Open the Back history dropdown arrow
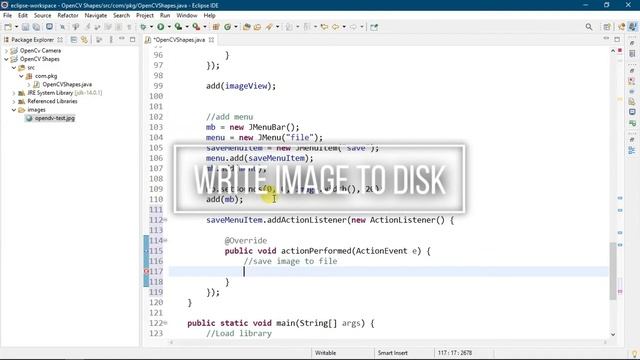This screenshot has height=360, width=640. click(344, 27)
